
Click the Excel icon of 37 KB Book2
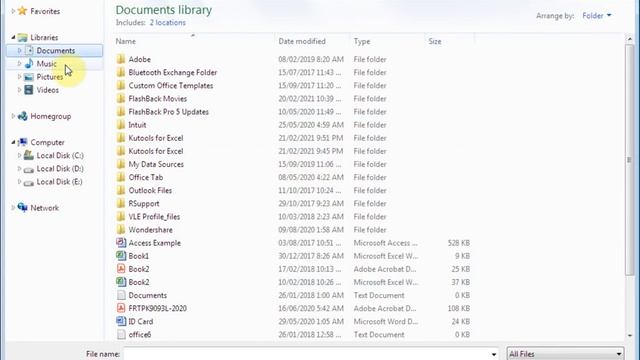[x=121, y=282]
